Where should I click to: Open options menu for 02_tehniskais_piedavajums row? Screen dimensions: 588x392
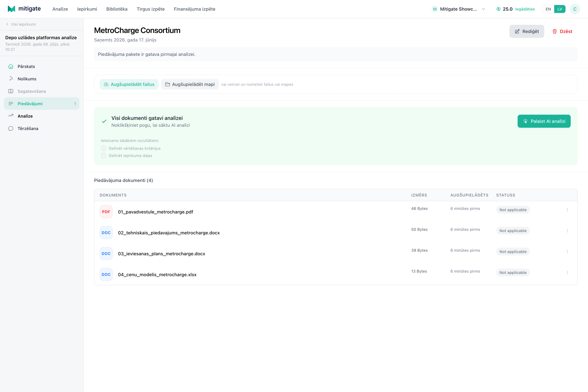[x=567, y=231]
